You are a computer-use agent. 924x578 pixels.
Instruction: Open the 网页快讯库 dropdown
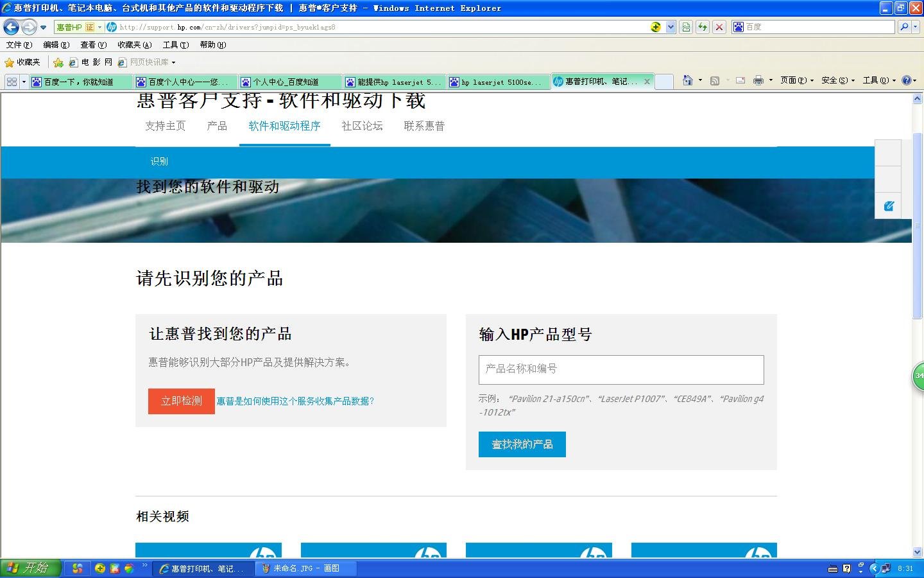147,62
